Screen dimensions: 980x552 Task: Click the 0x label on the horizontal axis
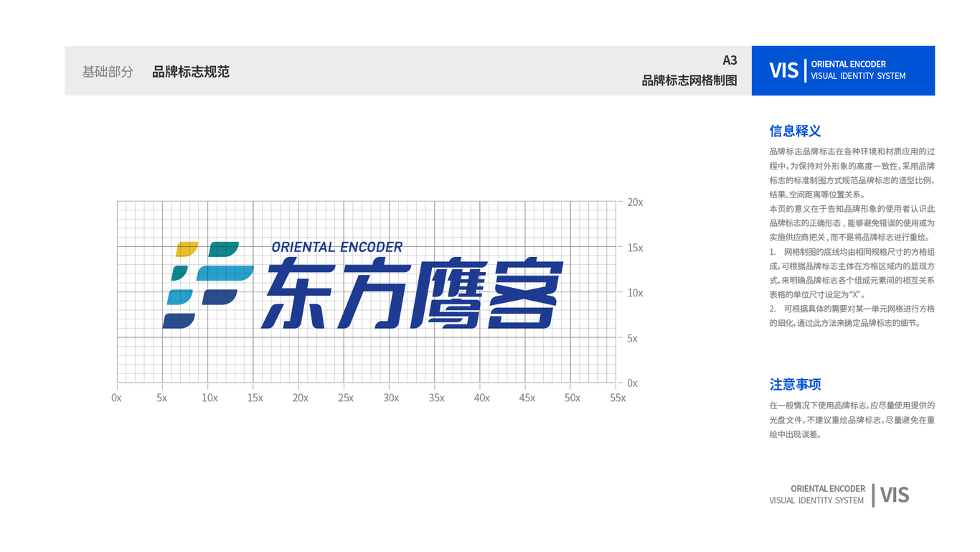(x=116, y=398)
